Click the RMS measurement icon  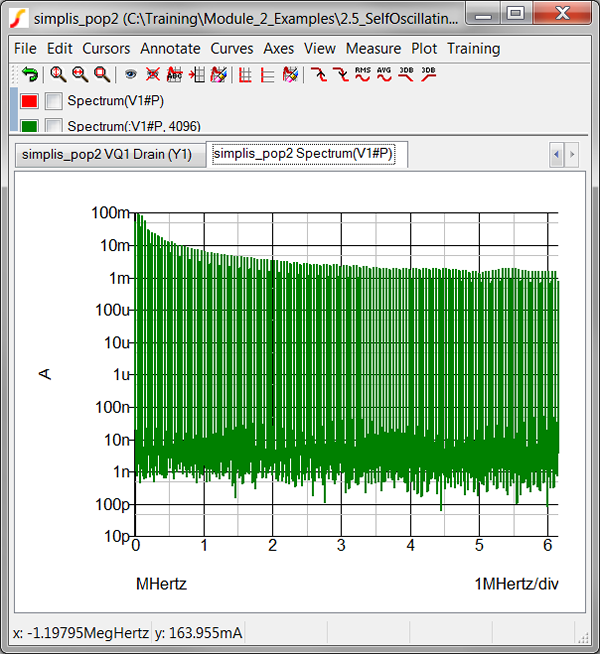point(362,74)
